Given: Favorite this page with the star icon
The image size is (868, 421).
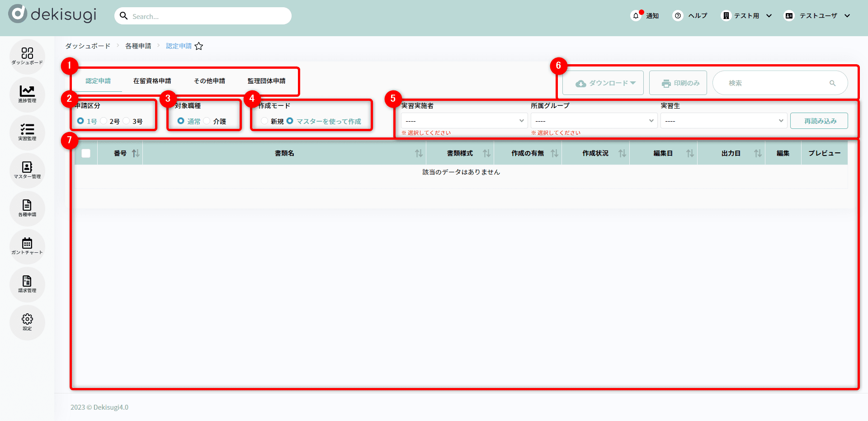Looking at the screenshot, I should [x=199, y=46].
